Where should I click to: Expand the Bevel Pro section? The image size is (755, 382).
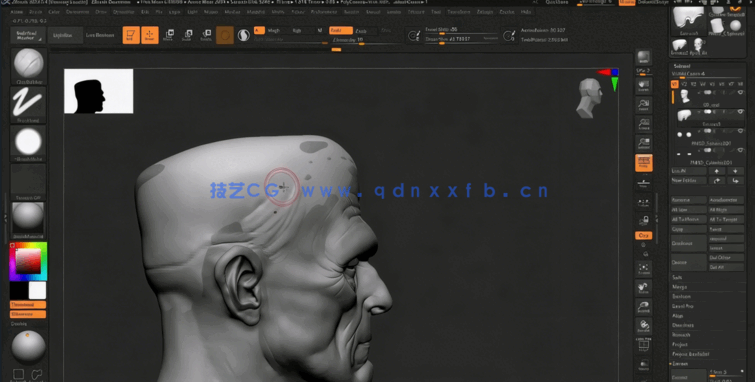click(682, 306)
